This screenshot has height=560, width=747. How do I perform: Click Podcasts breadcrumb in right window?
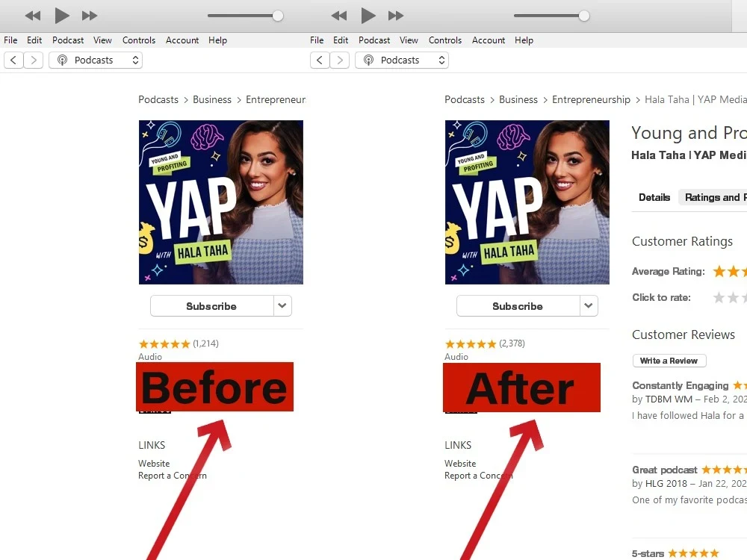coord(465,99)
